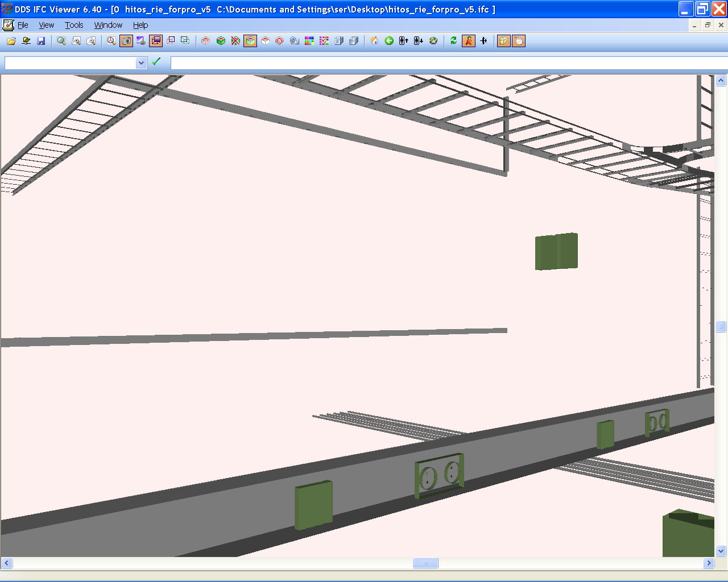Click the eye viewpoint toolbar icon
The height and width of the screenshot is (582, 728).
point(141,41)
